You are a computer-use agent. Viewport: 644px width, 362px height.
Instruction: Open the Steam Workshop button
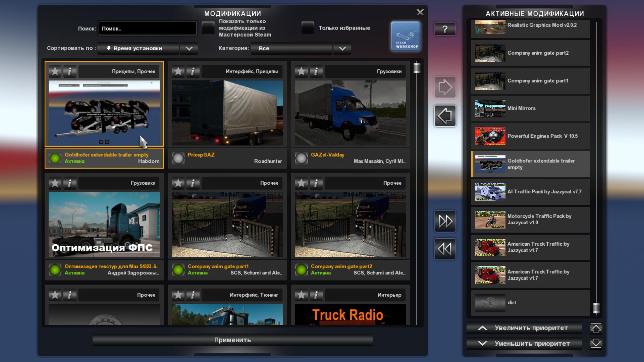pyautogui.click(x=405, y=36)
